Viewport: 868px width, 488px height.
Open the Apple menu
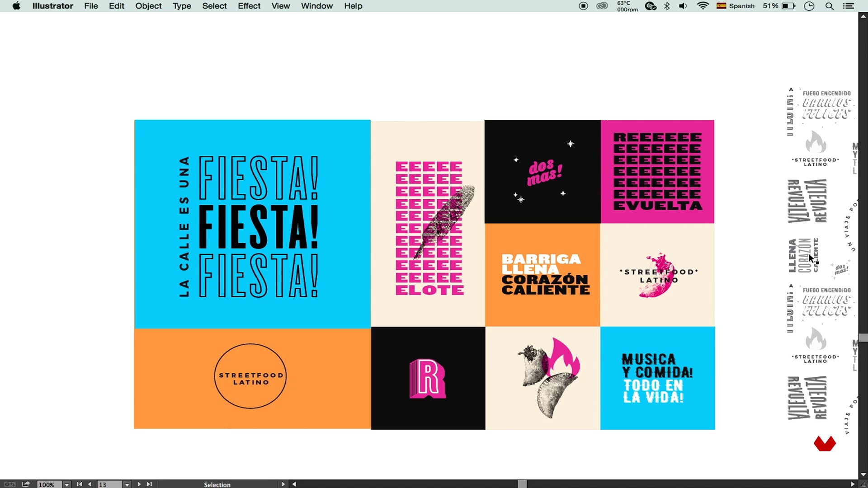[16, 6]
